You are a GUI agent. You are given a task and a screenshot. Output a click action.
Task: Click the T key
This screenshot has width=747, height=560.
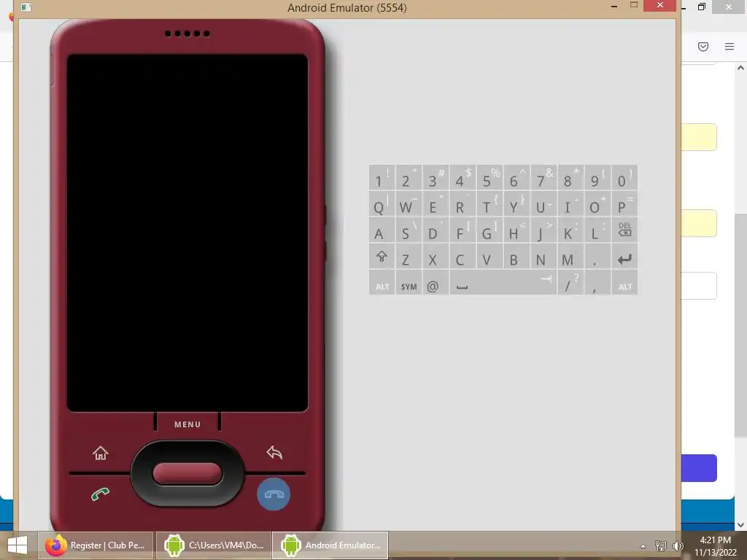point(489,204)
